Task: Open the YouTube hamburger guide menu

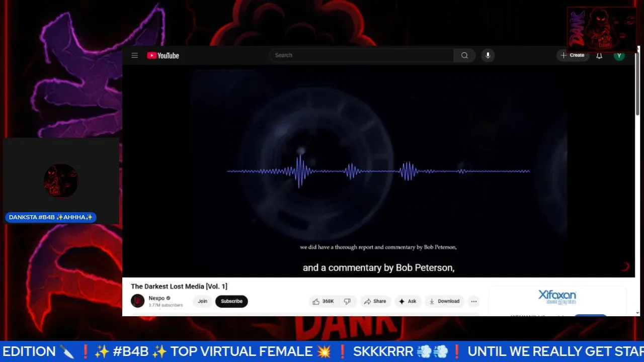Action: tap(134, 55)
